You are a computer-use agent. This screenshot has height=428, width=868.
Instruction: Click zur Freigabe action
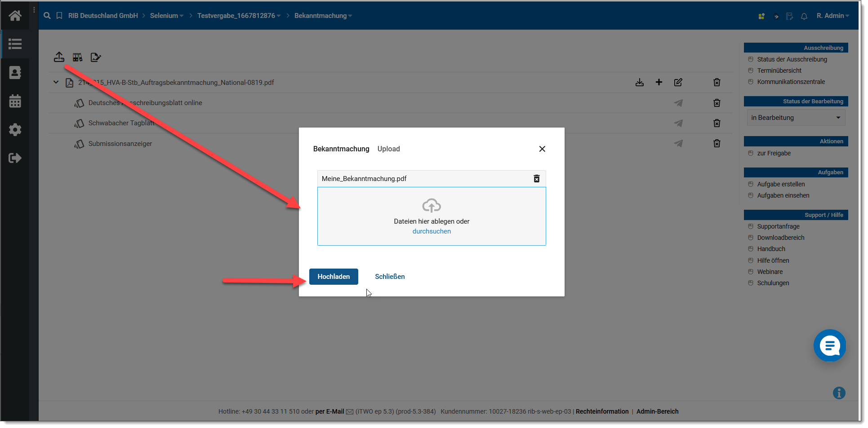(x=774, y=153)
